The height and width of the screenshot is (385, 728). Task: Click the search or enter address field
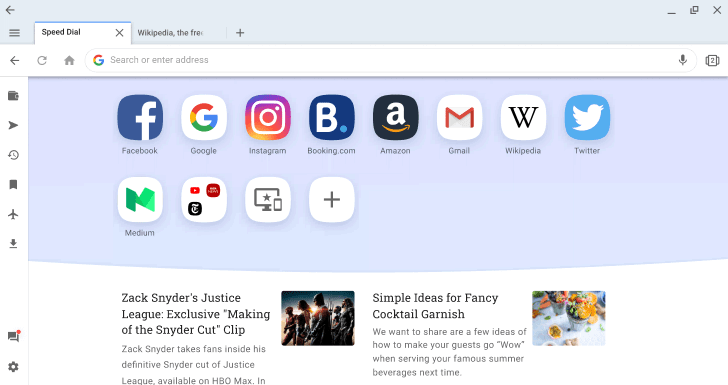[x=391, y=60]
